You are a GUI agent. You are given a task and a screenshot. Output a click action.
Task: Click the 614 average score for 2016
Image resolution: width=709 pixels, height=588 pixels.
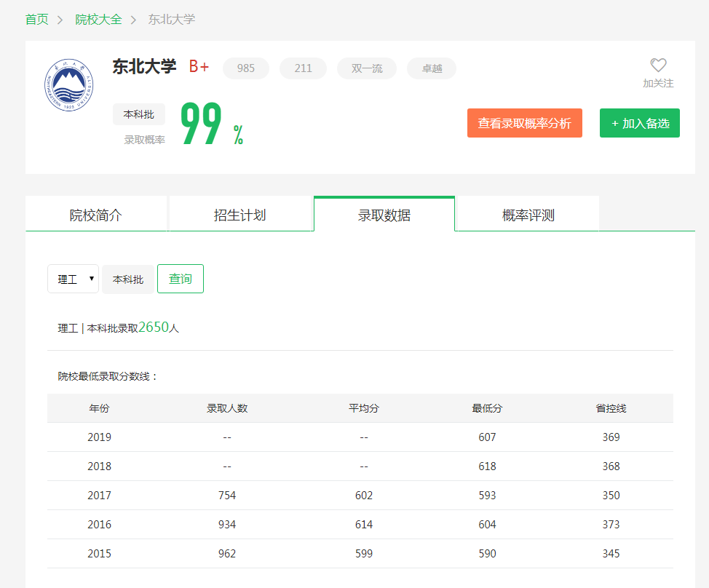pos(363,524)
